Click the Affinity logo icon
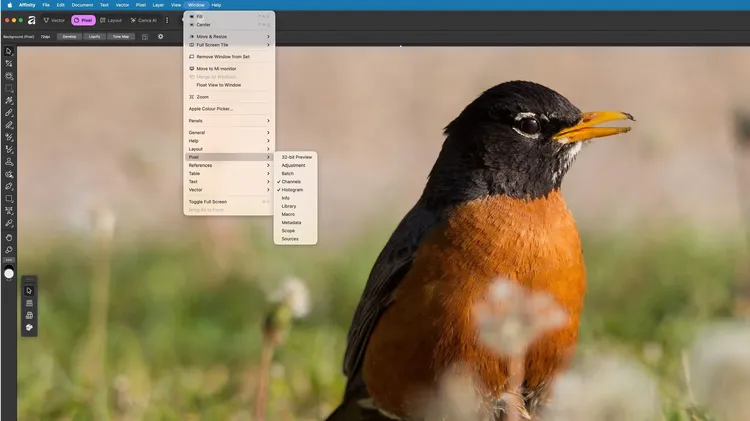This screenshot has width=750, height=421. click(32, 20)
